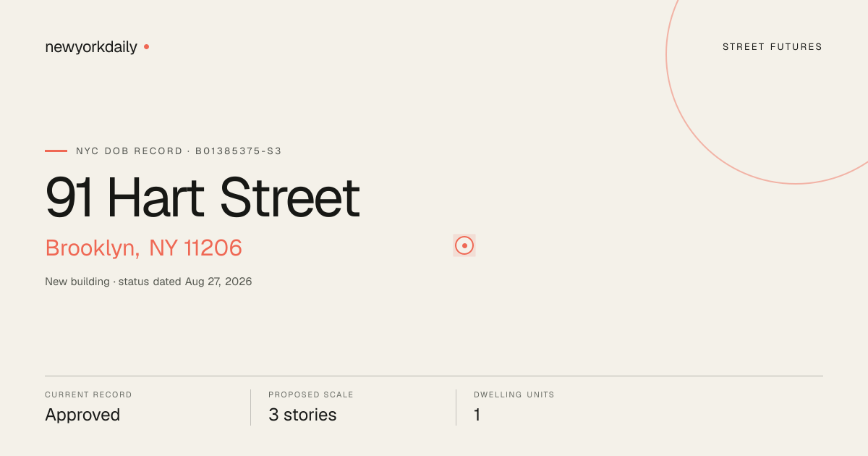868x456 pixels.
Task: Click the orange dot beside newyorkdaily
Action: (146, 46)
